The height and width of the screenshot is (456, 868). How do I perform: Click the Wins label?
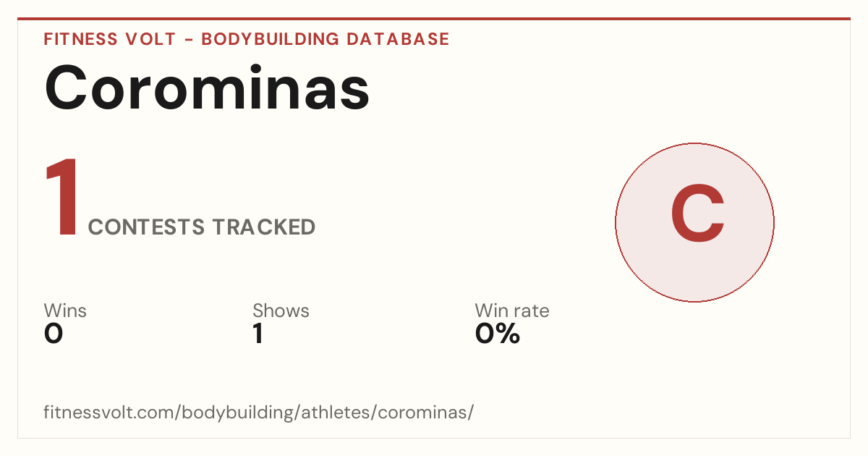(65, 311)
